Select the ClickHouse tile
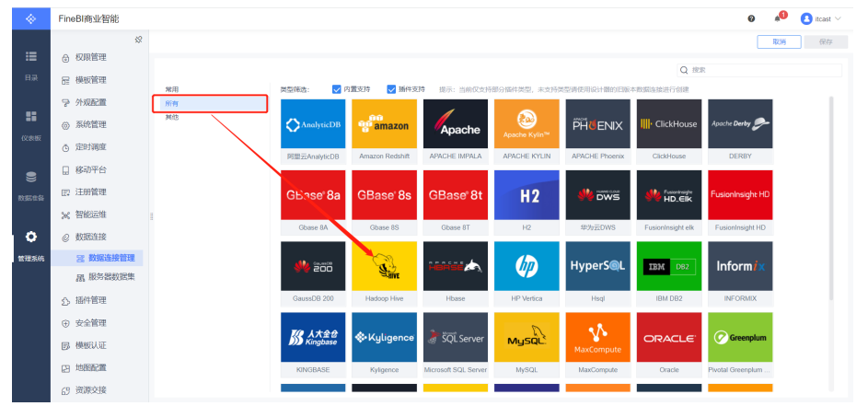This screenshot has height=406, width=868. [669, 132]
